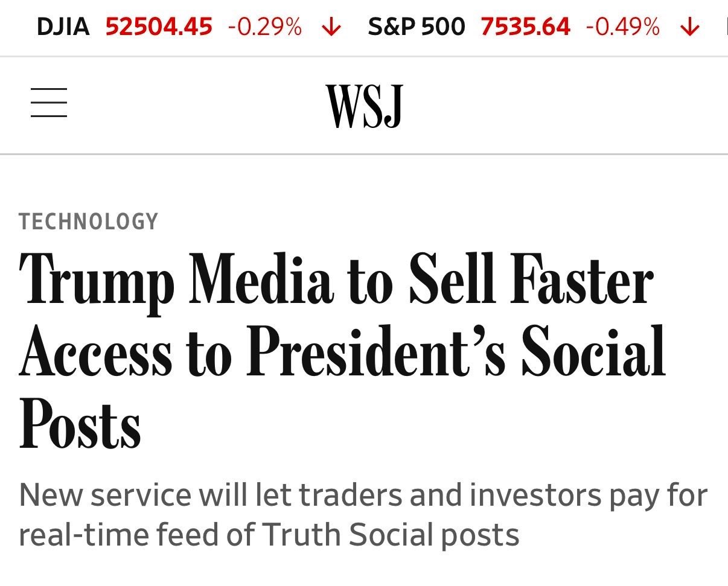Click the word "Posts" ending the headline

[80, 422]
